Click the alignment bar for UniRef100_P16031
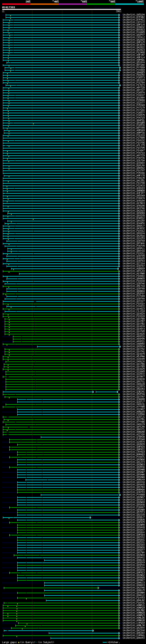Screen dimensions: 146x644 (x=62, y=603)
